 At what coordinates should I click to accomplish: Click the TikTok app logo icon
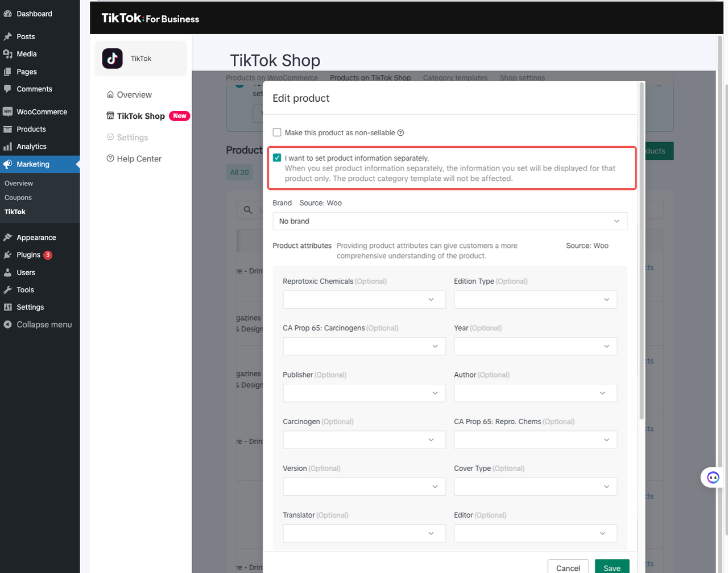113,59
